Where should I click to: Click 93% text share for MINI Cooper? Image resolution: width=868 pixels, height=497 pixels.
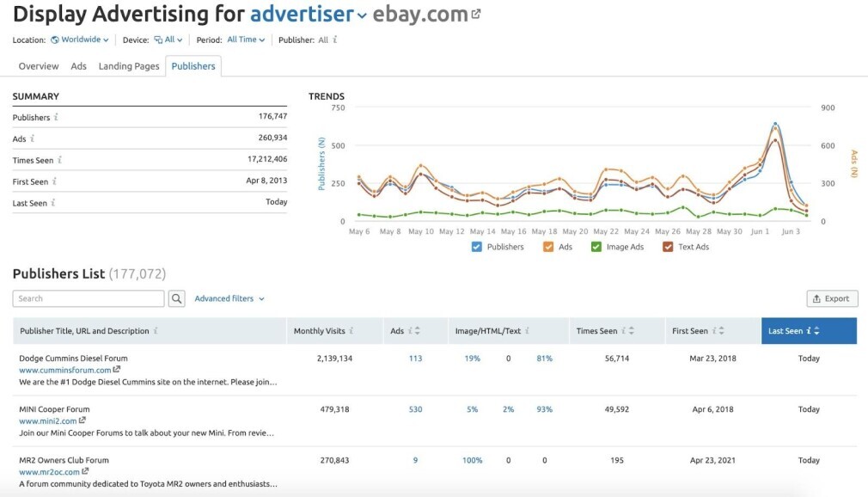coord(544,409)
